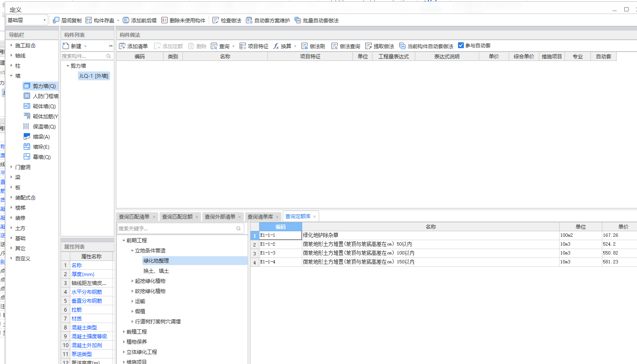Select 人防门框墙 icon in navigation
The width and height of the screenshot is (637, 364).
pyautogui.click(x=27, y=96)
